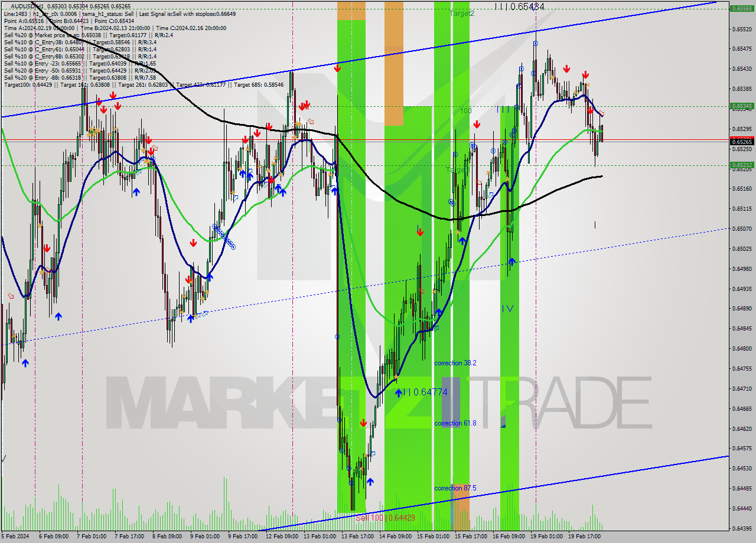The width and height of the screenshot is (756, 543).
Task: Click the 'Sell %20 @ Entry -50' line
Action: [80, 70]
